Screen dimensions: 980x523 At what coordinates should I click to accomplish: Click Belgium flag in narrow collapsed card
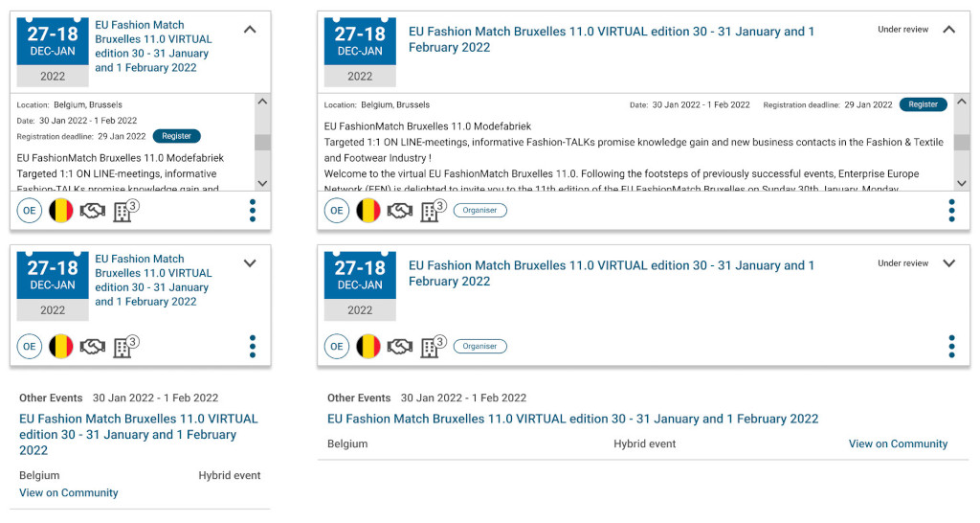click(x=60, y=347)
